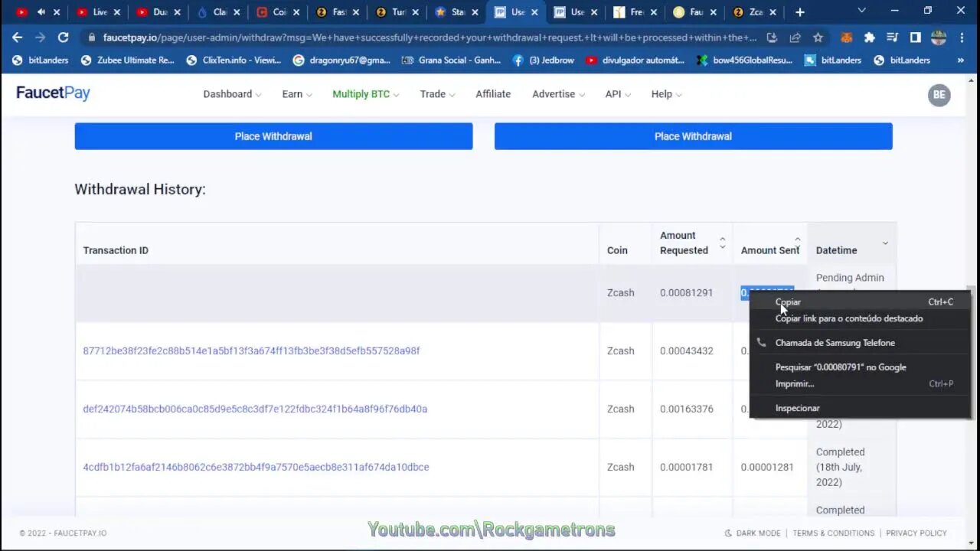
Task: Open the Zubee Ultimate bookmark
Action: pyautogui.click(x=127, y=60)
